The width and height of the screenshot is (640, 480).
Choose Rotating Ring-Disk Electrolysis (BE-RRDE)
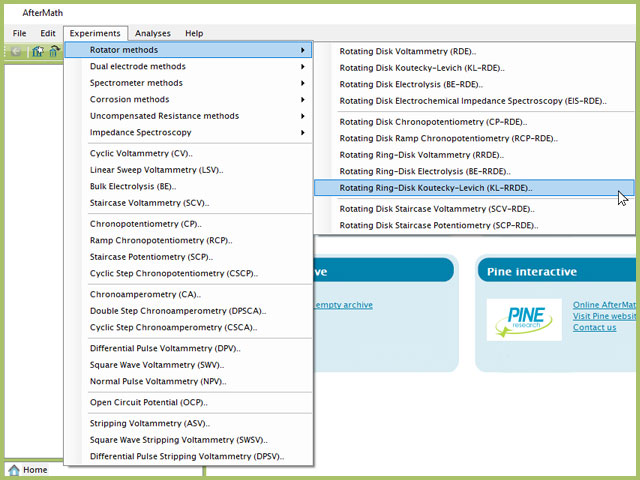point(474,171)
